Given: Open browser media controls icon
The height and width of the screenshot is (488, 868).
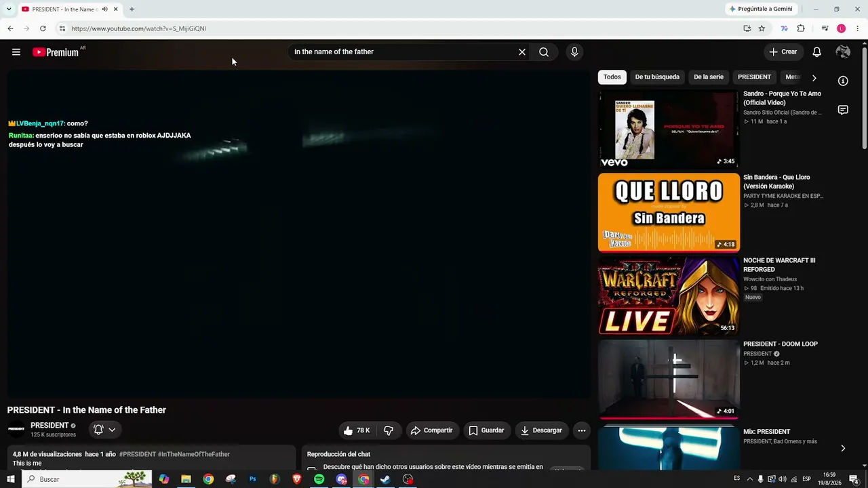Looking at the screenshot, I should [x=825, y=28].
